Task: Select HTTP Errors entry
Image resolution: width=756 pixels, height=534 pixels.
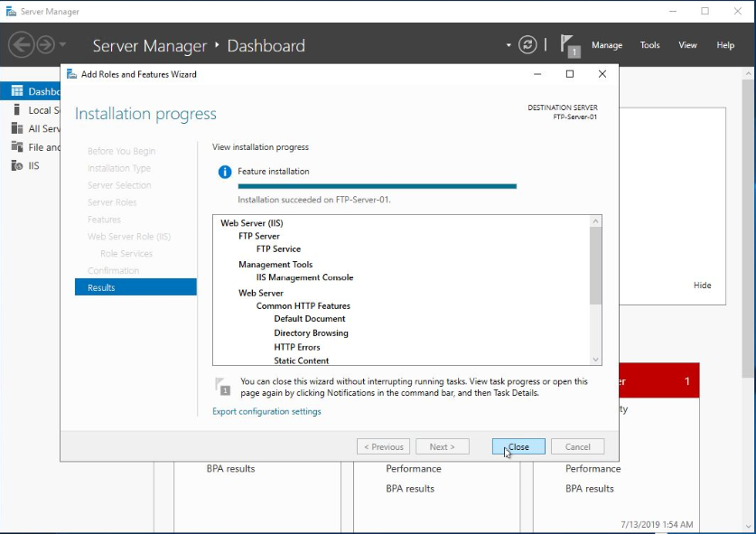Action: (x=297, y=347)
